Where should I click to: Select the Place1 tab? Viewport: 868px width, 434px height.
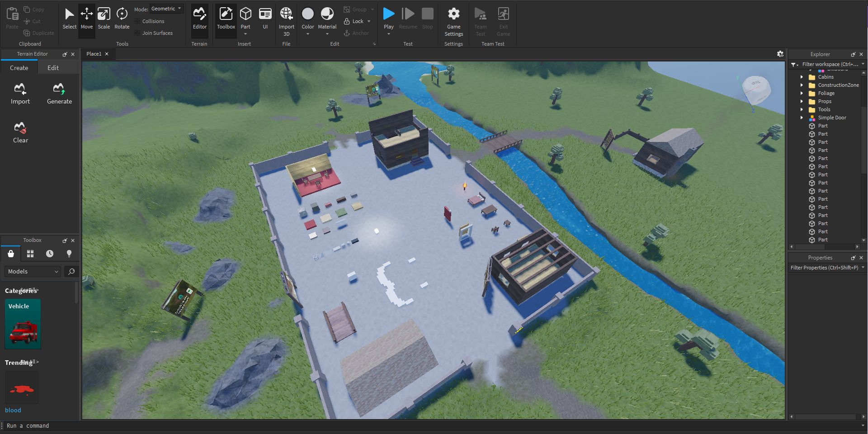pyautogui.click(x=94, y=53)
